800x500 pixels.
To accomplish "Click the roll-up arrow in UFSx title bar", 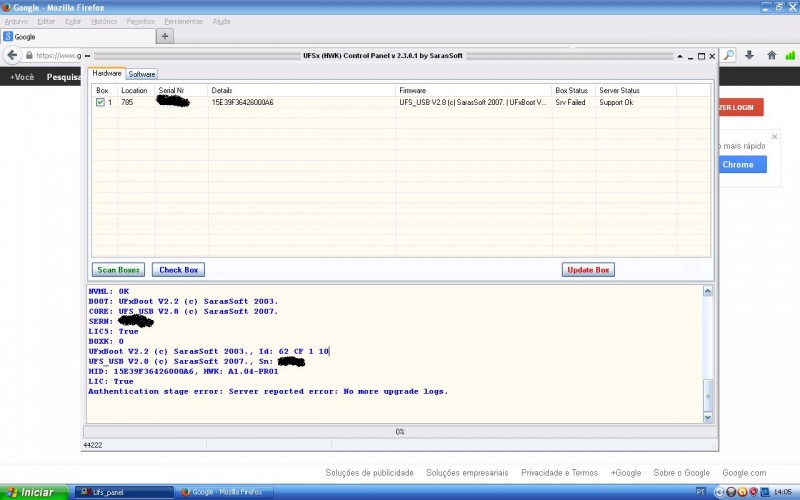I will coord(680,56).
